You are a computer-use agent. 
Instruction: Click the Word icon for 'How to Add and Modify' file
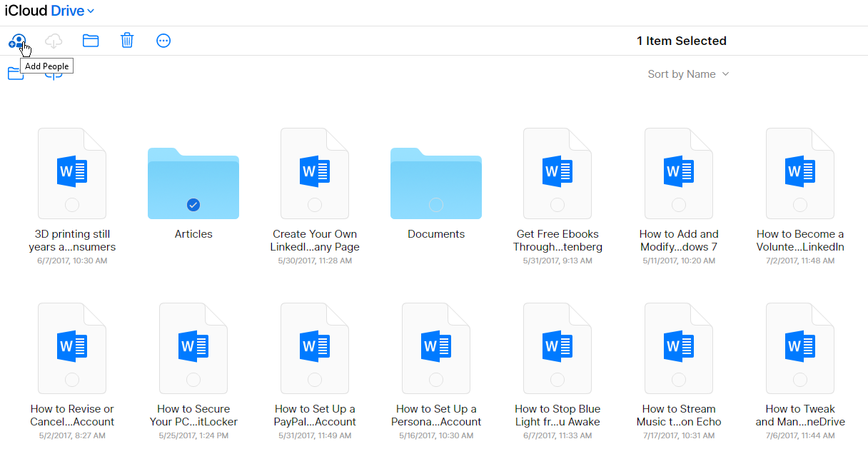[679, 171]
